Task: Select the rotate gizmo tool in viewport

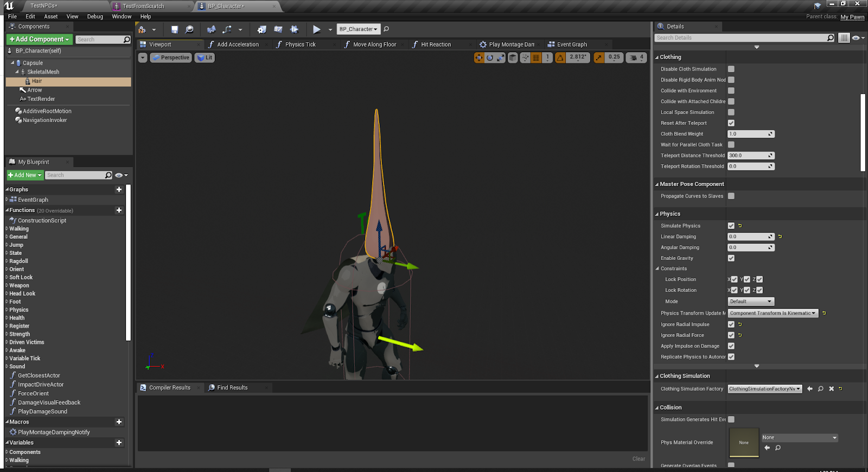Action: point(490,58)
